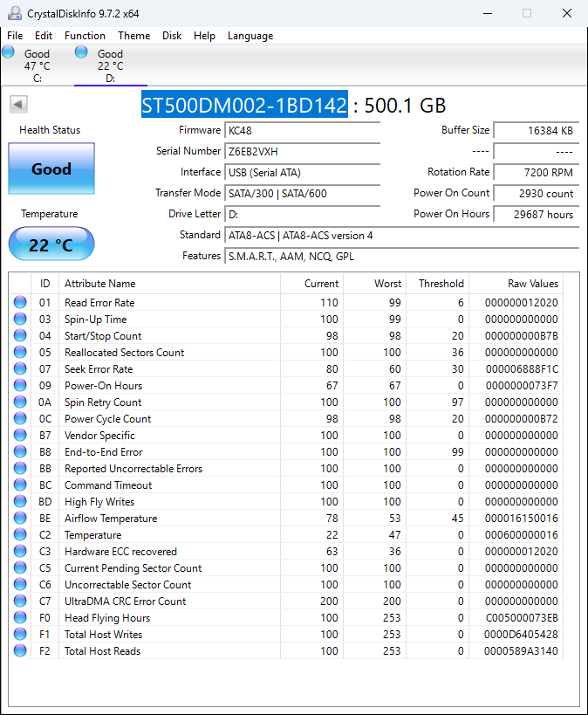Open the Theme menu
This screenshot has height=715, width=588.
pyautogui.click(x=134, y=36)
